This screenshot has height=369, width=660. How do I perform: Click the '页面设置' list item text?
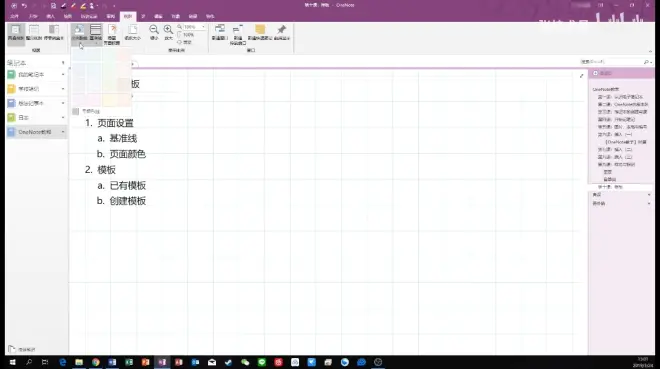(115, 123)
